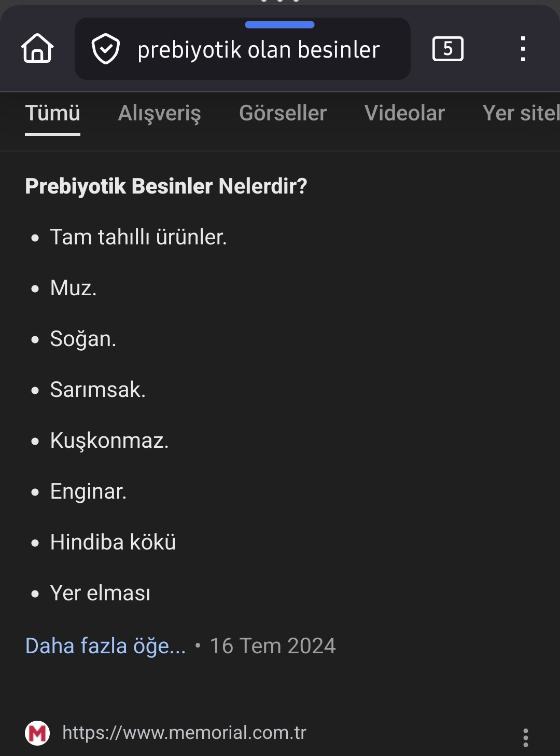Expand the list via 'Daha fazla öğe...'
Screen dimensions: 560x756
click(x=105, y=646)
